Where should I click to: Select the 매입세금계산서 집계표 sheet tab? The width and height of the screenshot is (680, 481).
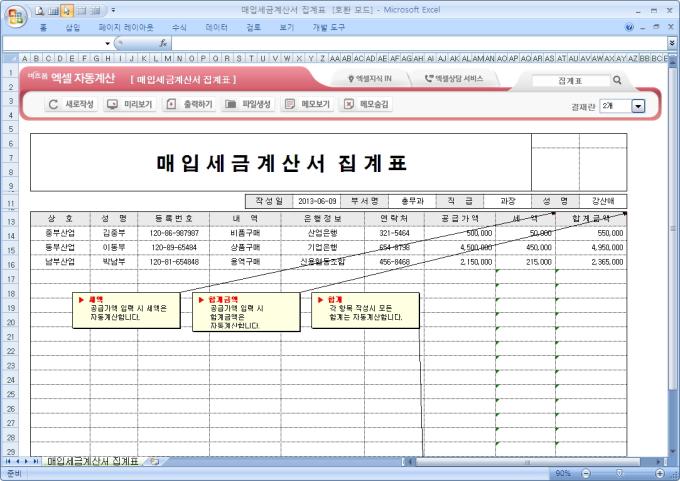pyautogui.click(x=92, y=461)
